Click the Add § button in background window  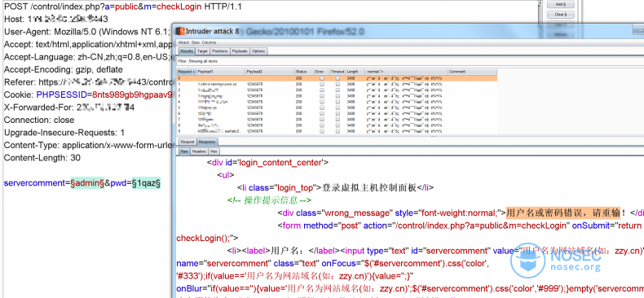[561, 4]
